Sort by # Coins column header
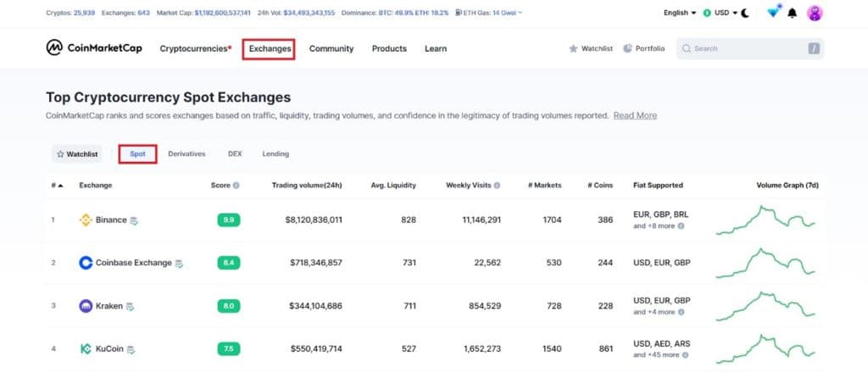 click(600, 186)
